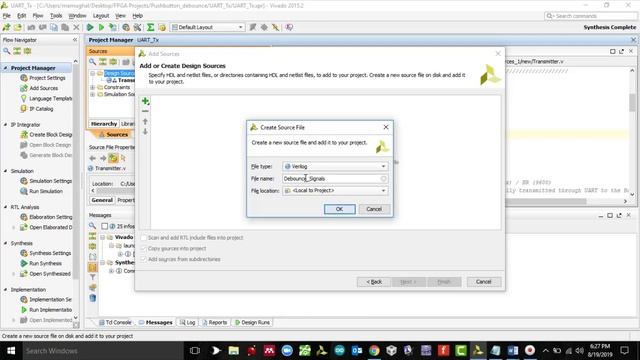Image resolution: width=640 pixels, height=360 pixels.
Task: Click Cancel in Create Source File dialog
Action: [x=374, y=209]
